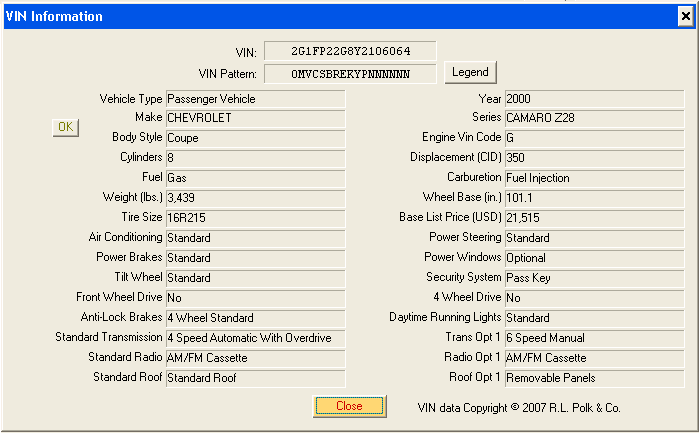Close the VIN Information window via X
699x433 pixels.
(684, 16)
